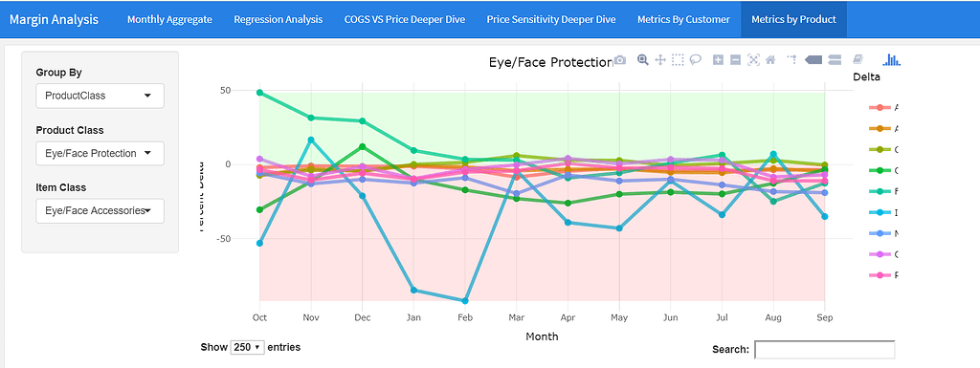Screen dimensions: 980x368
Task: Select the Zoom tool in modebar
Action: (x=642, y=60)
